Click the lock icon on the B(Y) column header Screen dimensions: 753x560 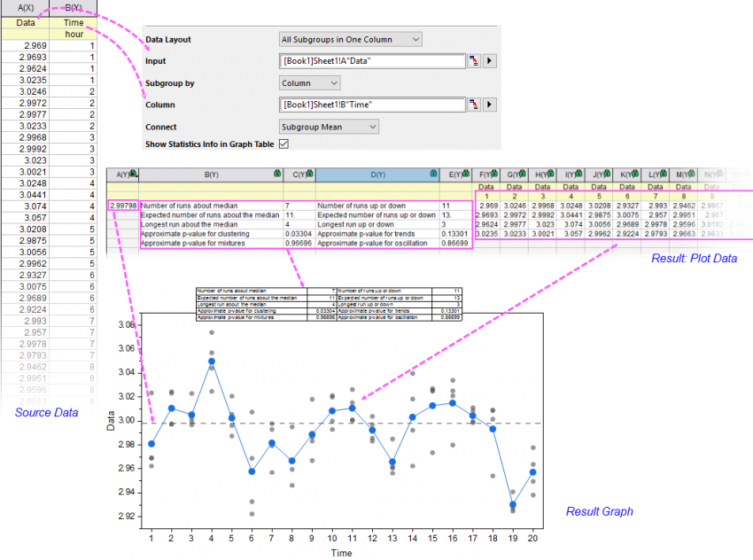coord(277,174)
